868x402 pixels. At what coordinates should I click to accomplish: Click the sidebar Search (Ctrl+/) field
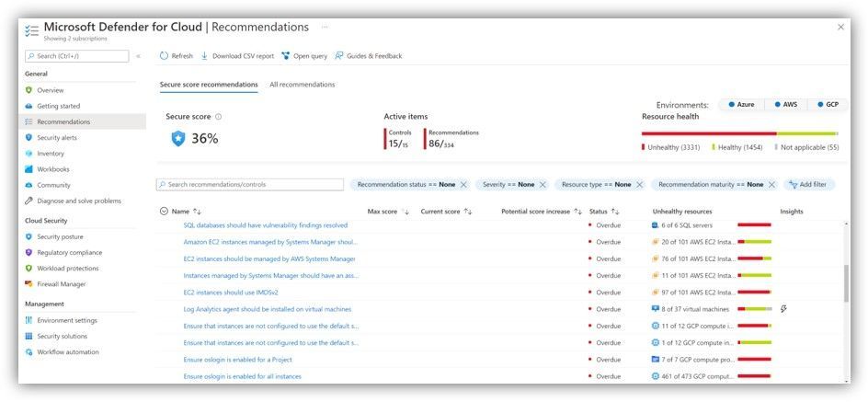click(x=77, y=56)
